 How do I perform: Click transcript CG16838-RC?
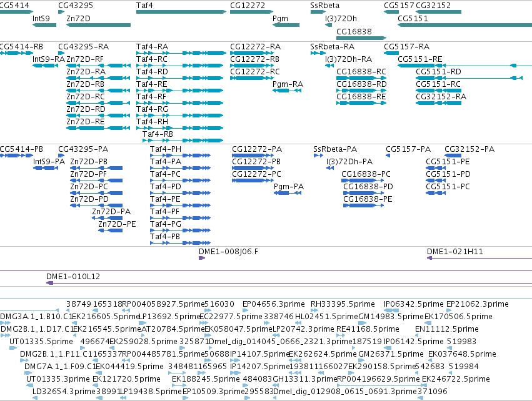pyautogui.click(x=361, y=78)
